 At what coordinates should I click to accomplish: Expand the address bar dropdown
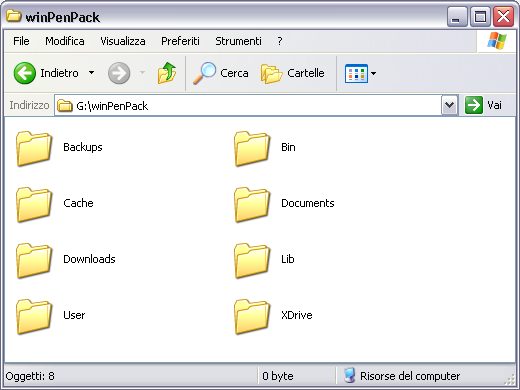449,105
